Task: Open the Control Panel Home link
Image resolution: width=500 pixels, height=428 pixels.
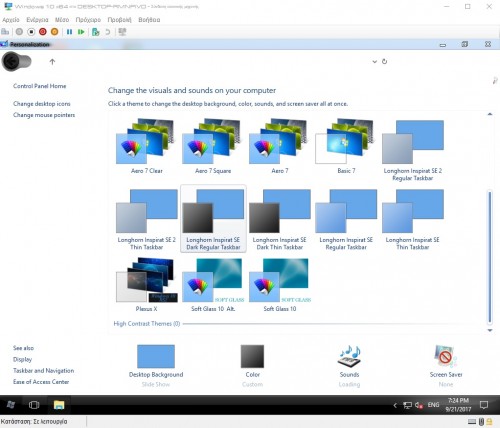Action: (x=40, y=86)
